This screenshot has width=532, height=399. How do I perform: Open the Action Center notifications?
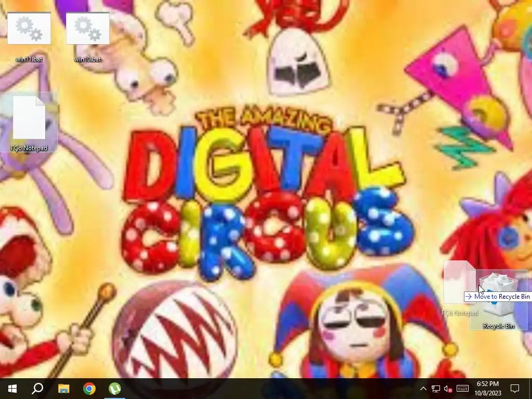[x=515, y=389]
